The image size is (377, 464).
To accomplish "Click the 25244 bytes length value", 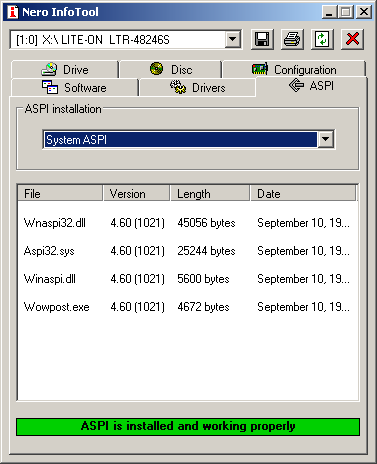I will 206,251.
